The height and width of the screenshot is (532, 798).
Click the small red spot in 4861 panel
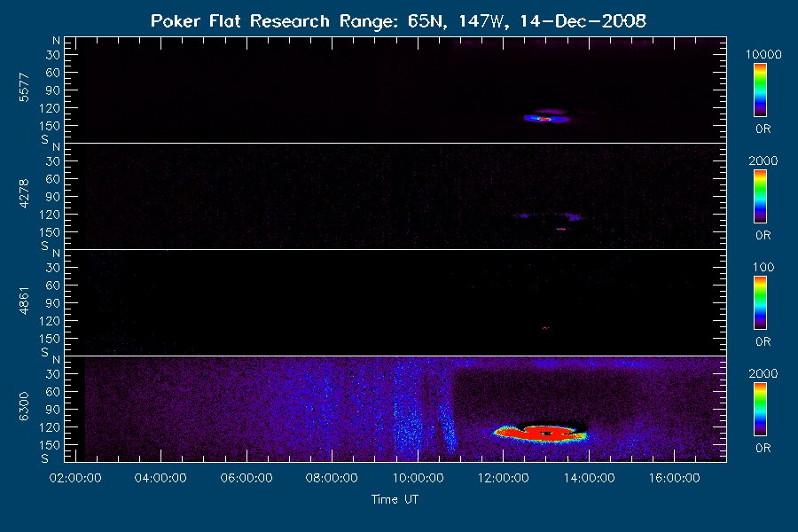(x=545, y=328)
